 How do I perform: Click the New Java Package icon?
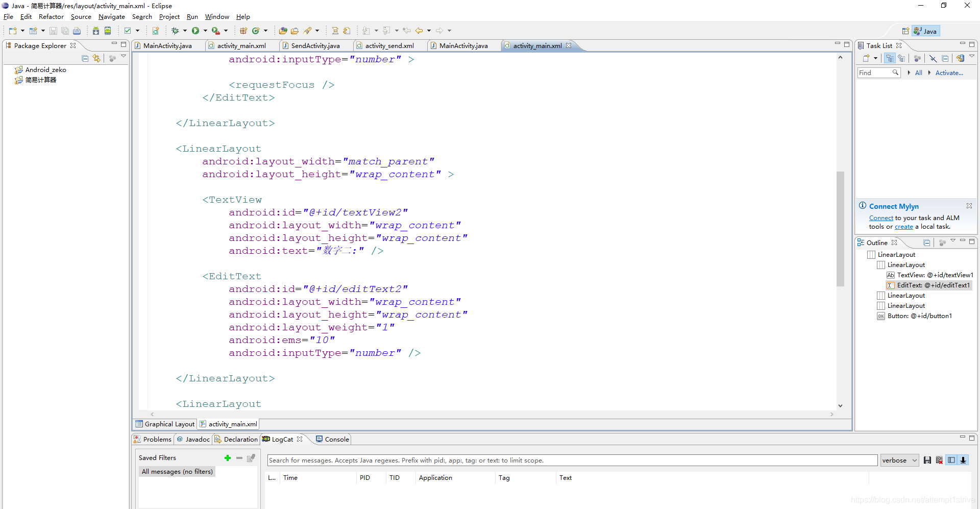(x=243, y=31)
